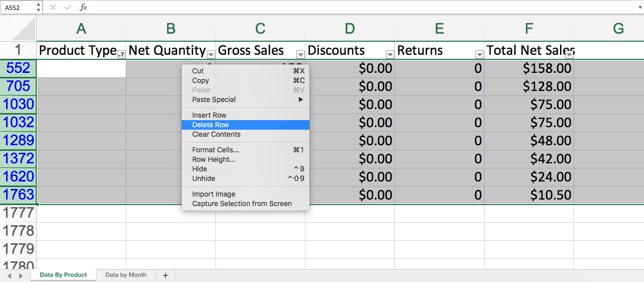This screenshot has width=644, height=282.
Task: Select row header 1289
Action: (x=18, y=140)
